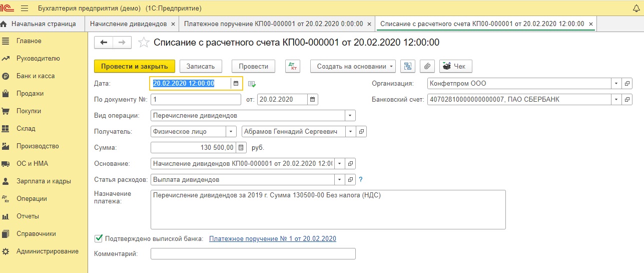Switch to Начисление дивидендов tab
This screenshot has width=644, height=273.
pos(129,24)
